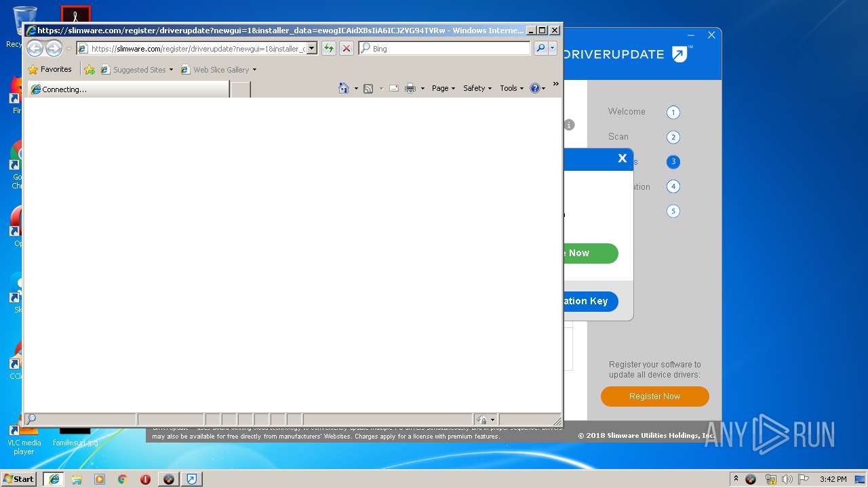
Task: Click the Read Mail icon
Action: click(x=394, y=88)
